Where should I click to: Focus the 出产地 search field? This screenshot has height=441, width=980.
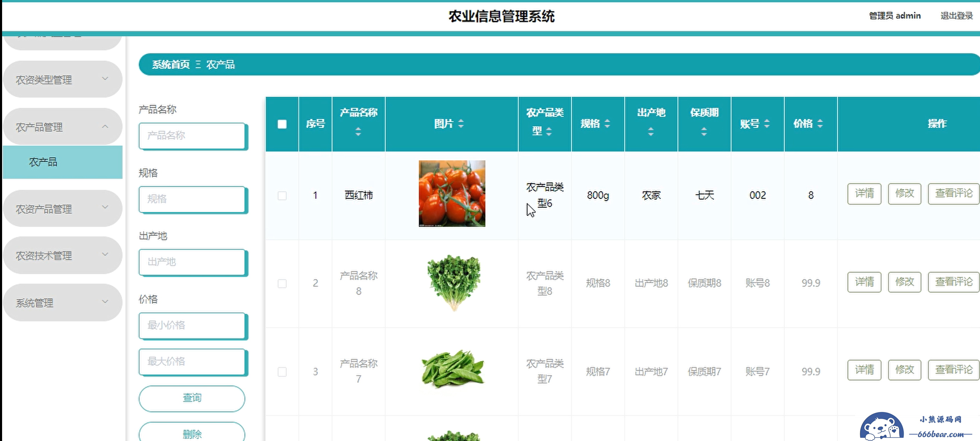(x=193, y=262)
